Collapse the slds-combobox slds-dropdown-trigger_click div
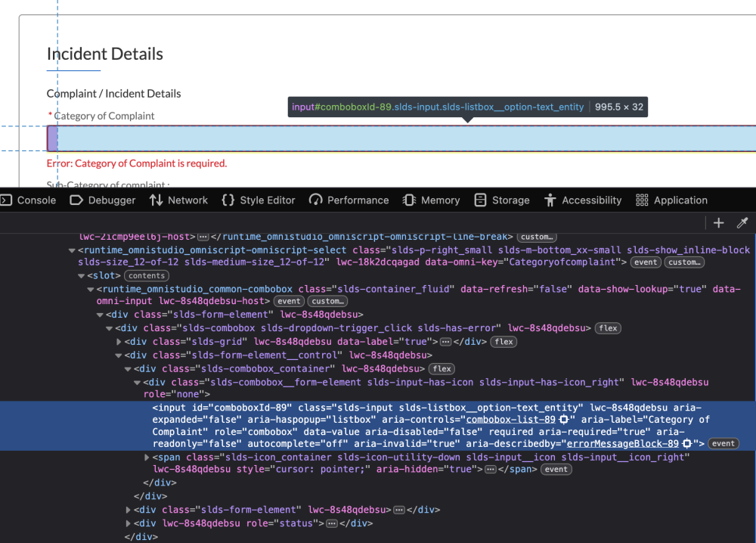Screen dimensions: 756x543 (109, 328)
